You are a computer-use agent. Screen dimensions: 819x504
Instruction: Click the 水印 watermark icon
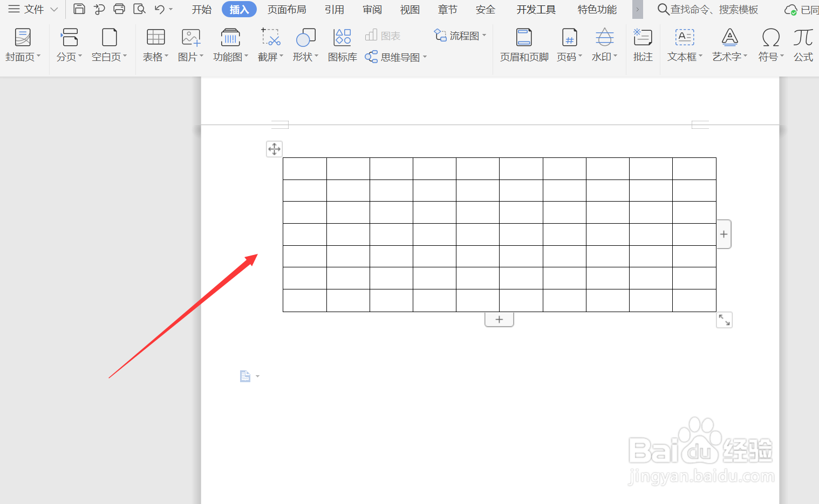(604, 38)
